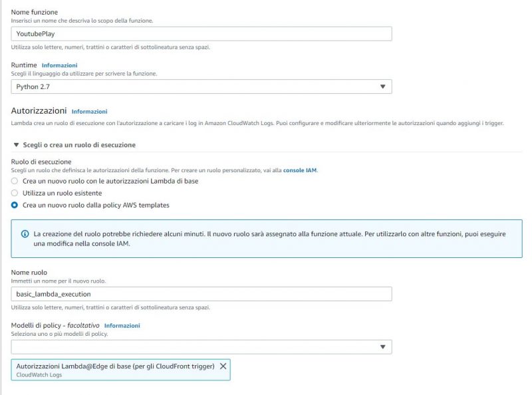Click the info icon in the blue notice
This screenshot has height=395, width=532.
click(25, 234)
